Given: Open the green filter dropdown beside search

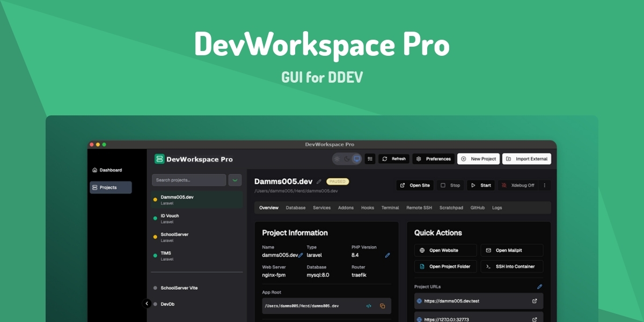Looking at the screenshot, I should 235,180.
